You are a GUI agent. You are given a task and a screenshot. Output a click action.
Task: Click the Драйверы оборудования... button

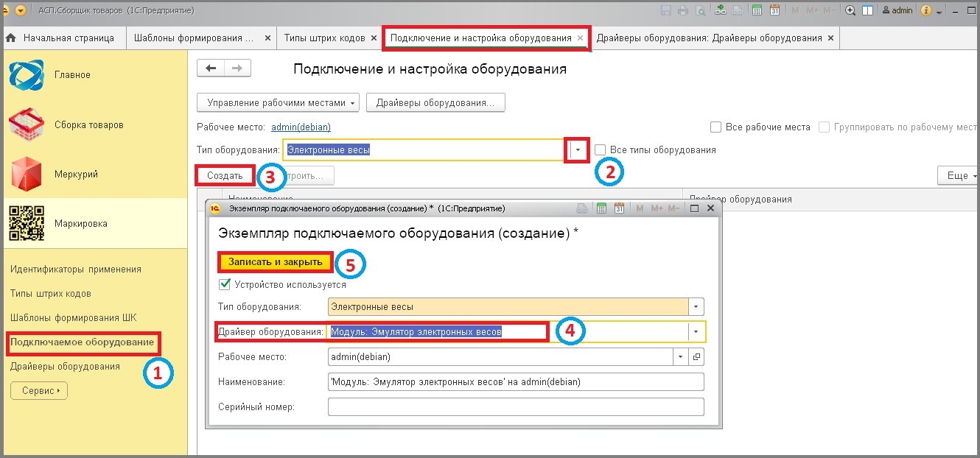(435, 102)
